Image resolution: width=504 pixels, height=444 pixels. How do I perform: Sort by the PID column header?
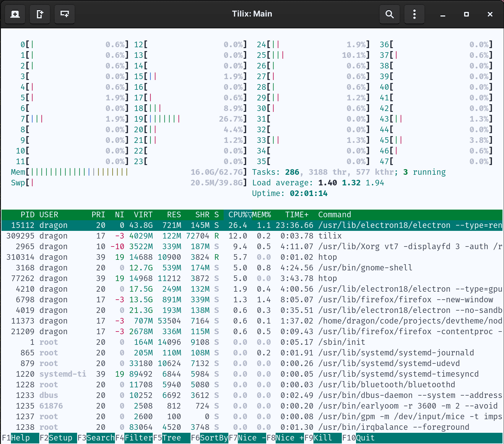(27, 215)
